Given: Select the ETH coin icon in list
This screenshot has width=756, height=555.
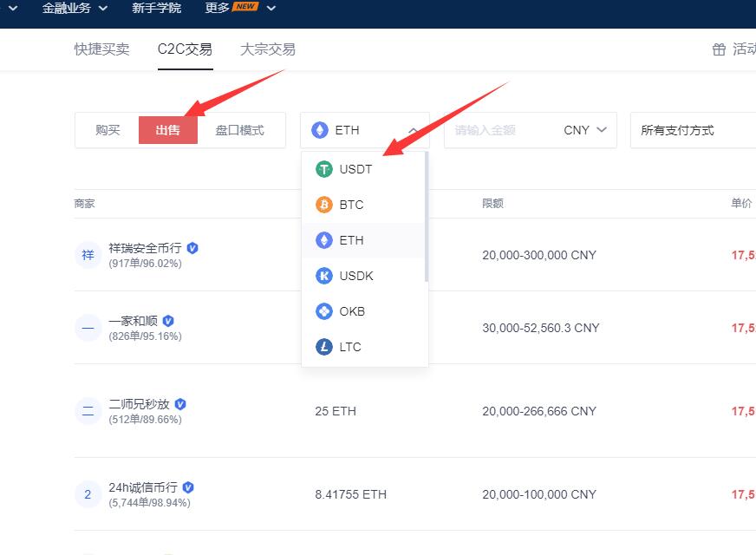Looking at the screenshot, I should click(323, 240).
